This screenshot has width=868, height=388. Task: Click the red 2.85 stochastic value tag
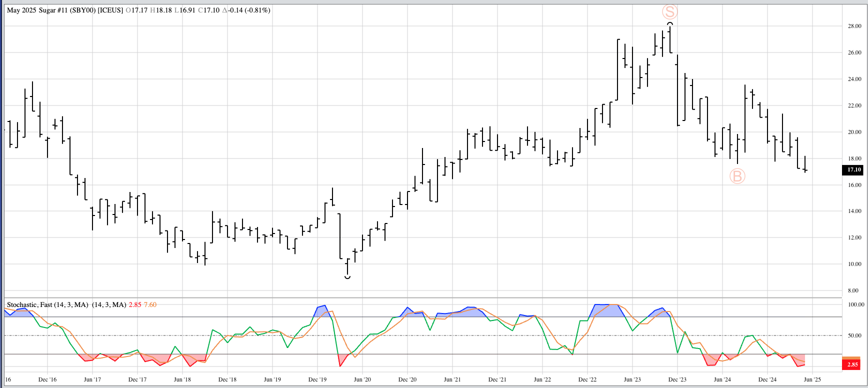coord(852,364)
